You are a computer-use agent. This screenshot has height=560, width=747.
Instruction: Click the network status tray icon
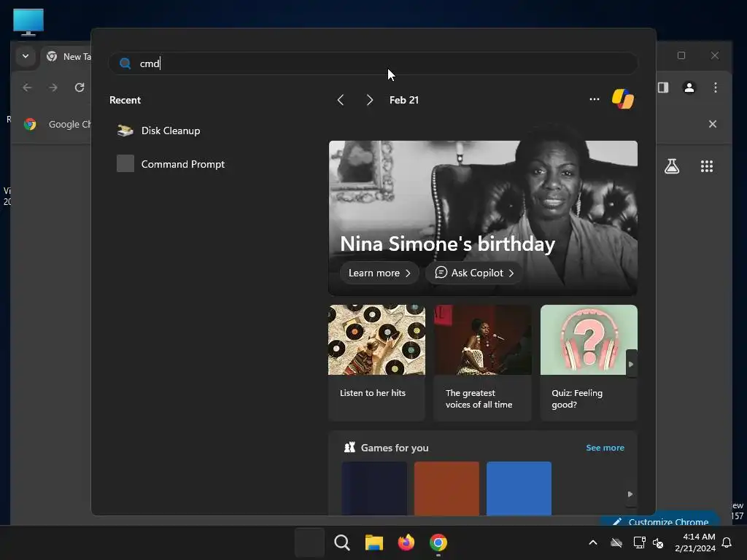coord(639,542)
